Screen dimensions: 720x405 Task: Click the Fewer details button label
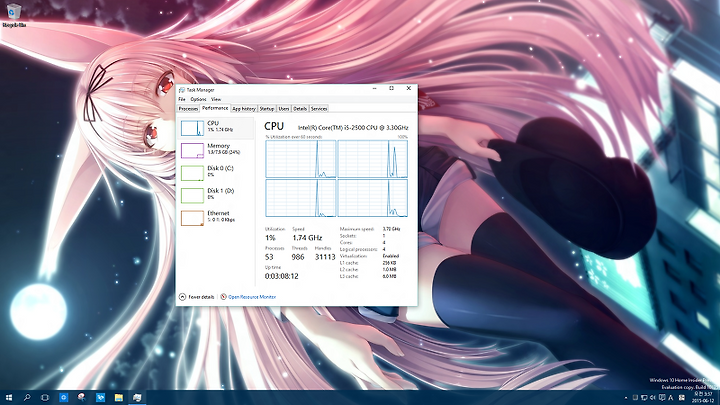pos(201,297)
